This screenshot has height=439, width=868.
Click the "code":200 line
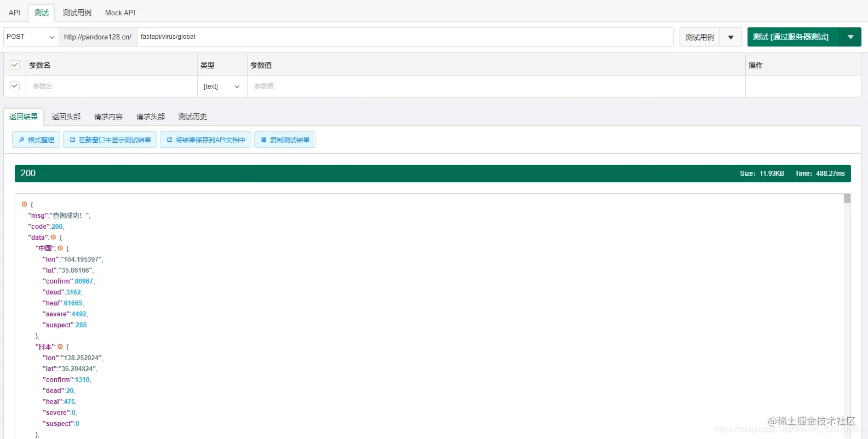pyautogui.click(x=46, y=226)
